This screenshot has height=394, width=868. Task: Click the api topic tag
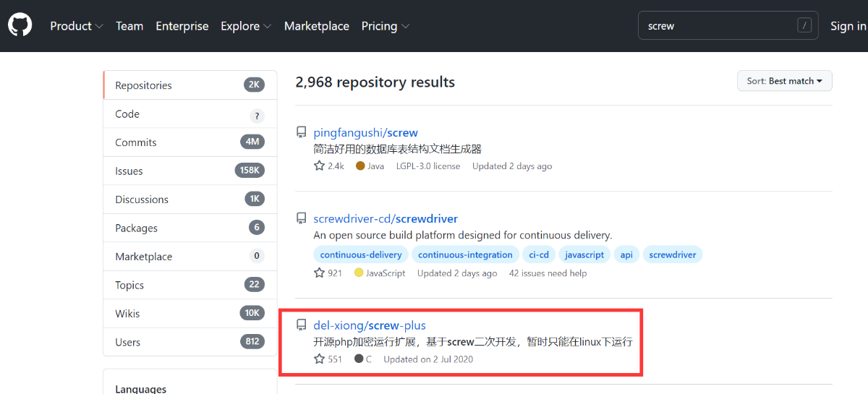626,254
